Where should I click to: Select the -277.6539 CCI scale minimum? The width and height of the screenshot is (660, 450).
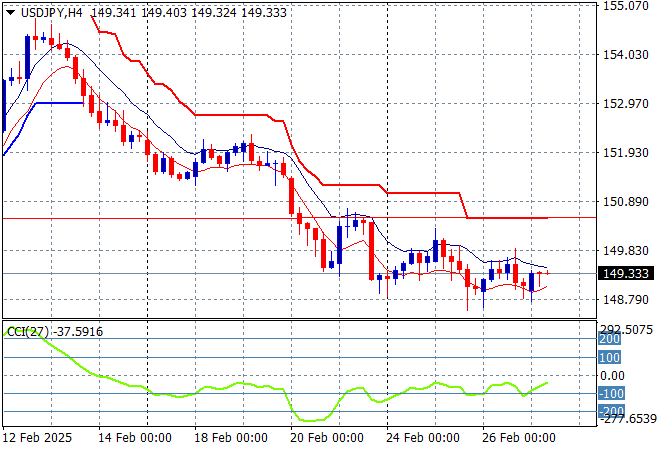click(627, 419)
